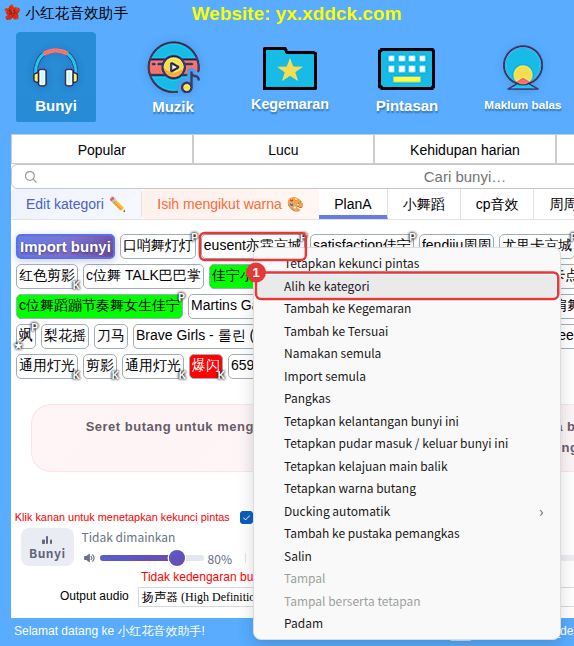Viewport: 574px width, 646px height.
Task: Play the eusent sound button
Action: 252,246
